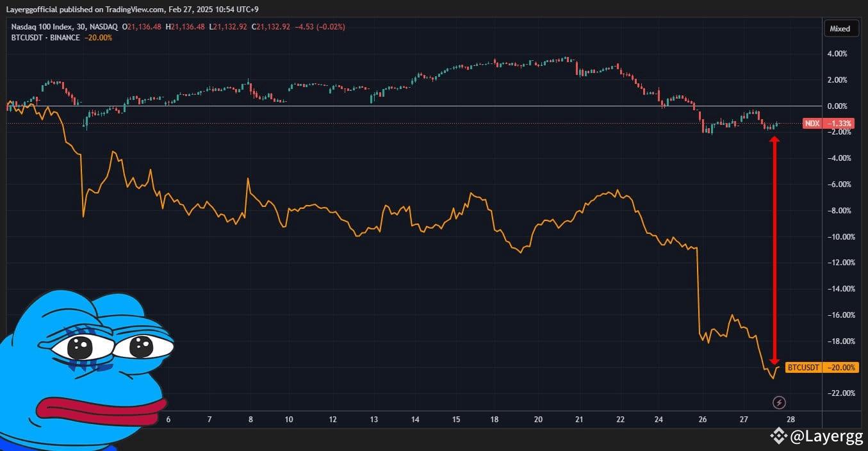
Task: Click the -4.53 (-0.02%) change value
Action: point(320,28)
